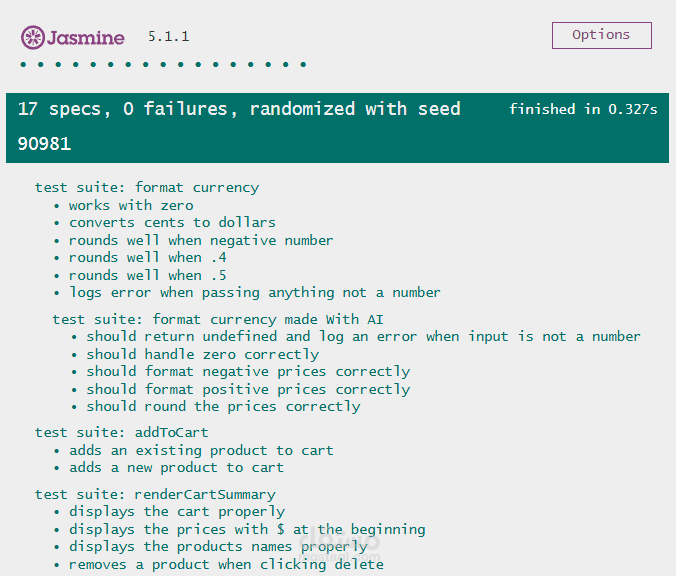Select "logs error when passing anything" spec

pyautogui.click(x=255, y=293)
